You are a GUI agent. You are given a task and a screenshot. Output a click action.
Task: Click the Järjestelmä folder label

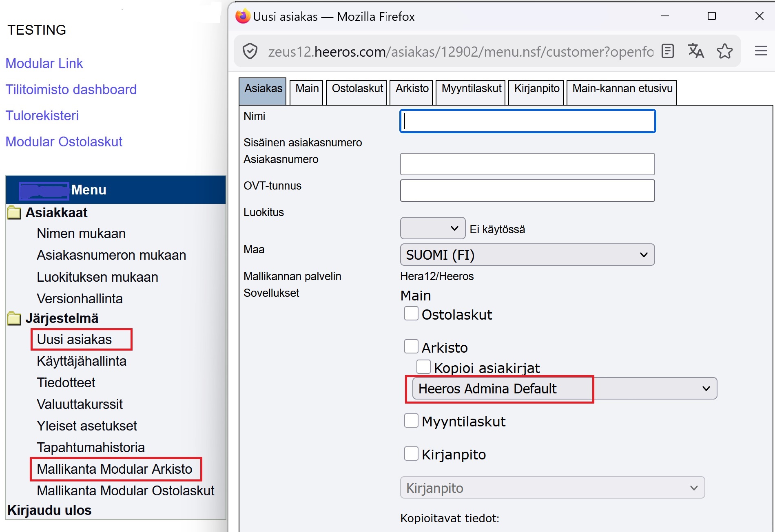pos(62,318)
